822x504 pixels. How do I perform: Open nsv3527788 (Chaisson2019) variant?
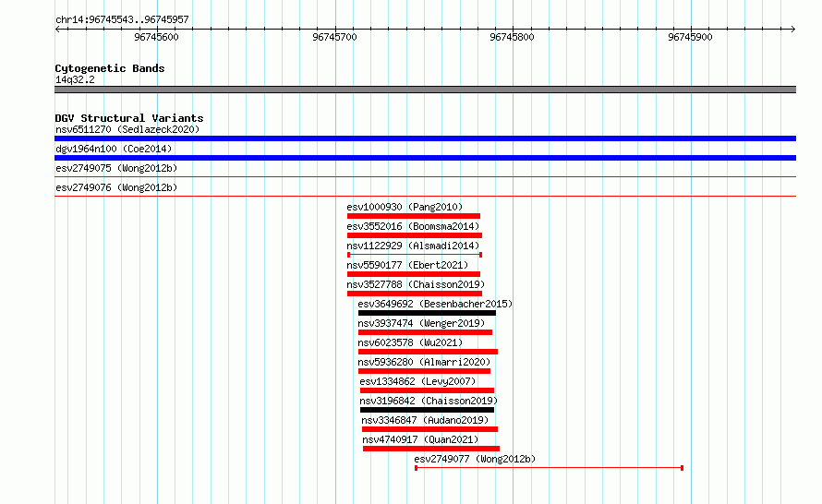[416, 284]
